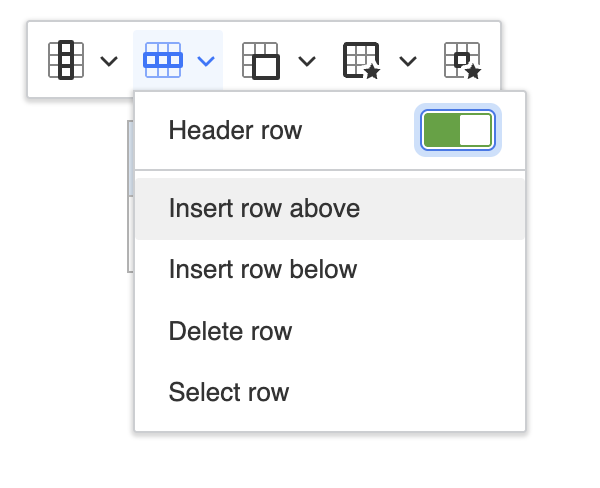Select "Insert row below" menu entry

click(263, 269)
